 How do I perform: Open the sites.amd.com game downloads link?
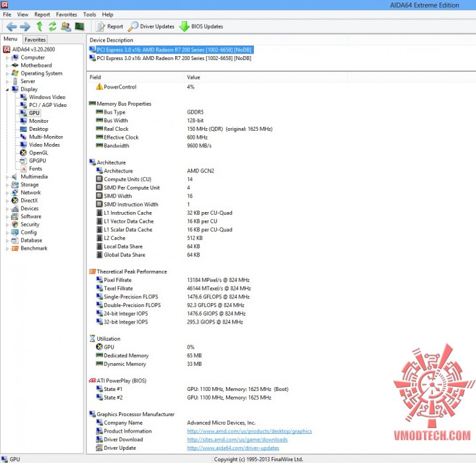(x=237, y=440)
